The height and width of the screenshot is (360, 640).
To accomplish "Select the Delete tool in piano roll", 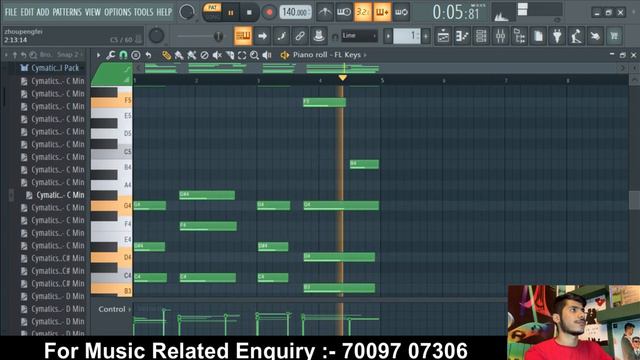I will (204, 55).
